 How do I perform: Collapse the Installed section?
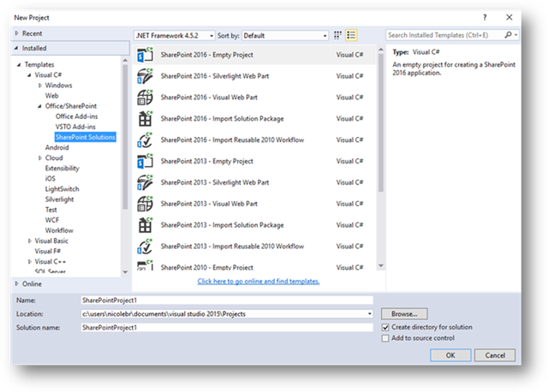tap(16, 48)
